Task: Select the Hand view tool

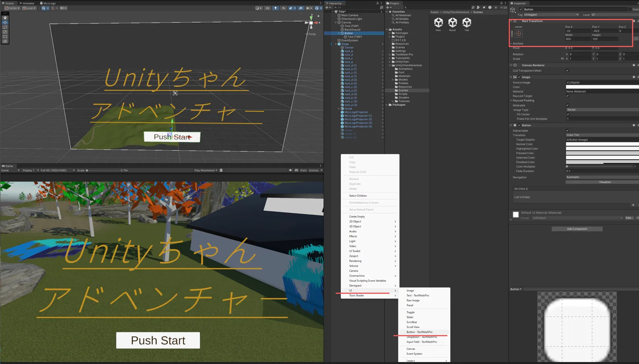Action: pyautogui.click(x=5, y=18)
